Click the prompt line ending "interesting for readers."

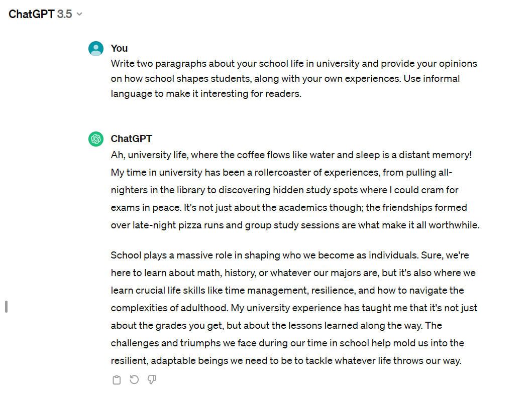coord(206,94)
